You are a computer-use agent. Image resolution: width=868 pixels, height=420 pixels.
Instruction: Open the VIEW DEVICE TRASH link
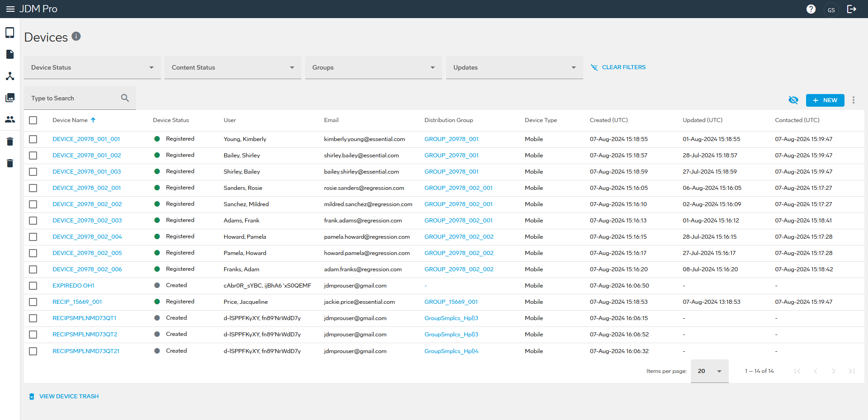coord(69,396)
